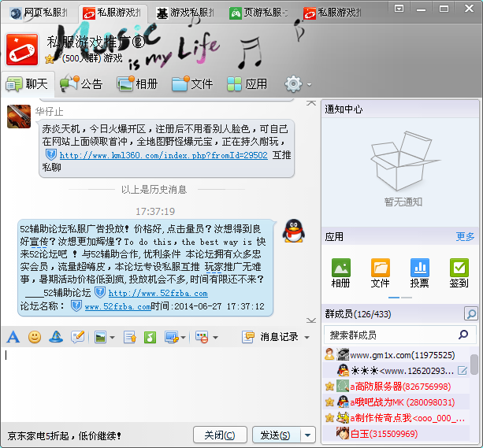Click the green music share icon
Viewport: 483px width, 448px height.
(150, 337)
